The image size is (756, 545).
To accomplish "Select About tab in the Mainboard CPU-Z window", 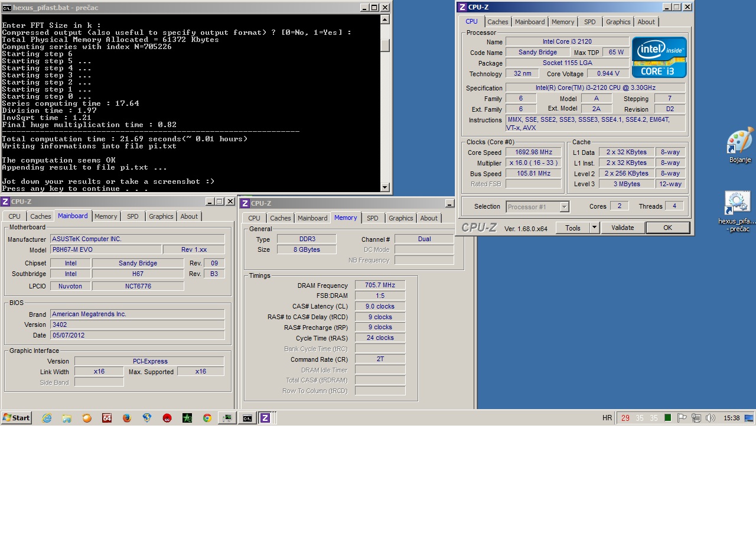I will point(189,216).
